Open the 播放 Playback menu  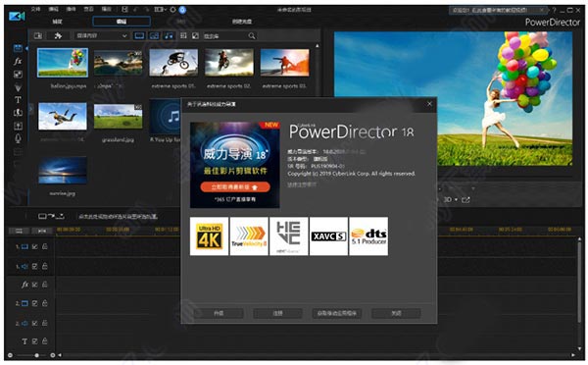point(107,9)
